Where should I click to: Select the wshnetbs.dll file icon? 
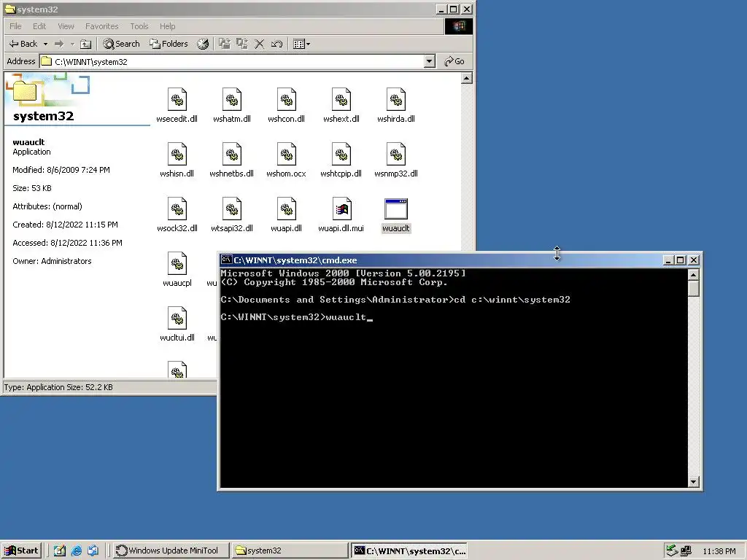pyautogui.click(x=232, y=155)
